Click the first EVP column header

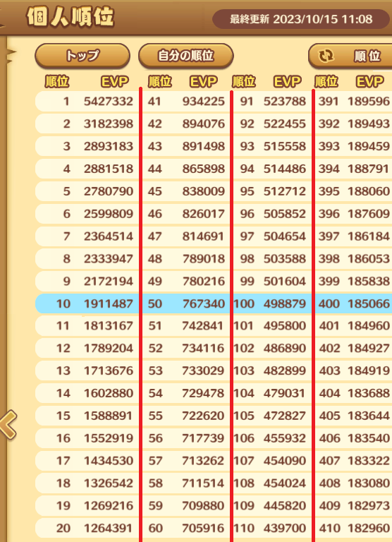[x=115, y=82]
